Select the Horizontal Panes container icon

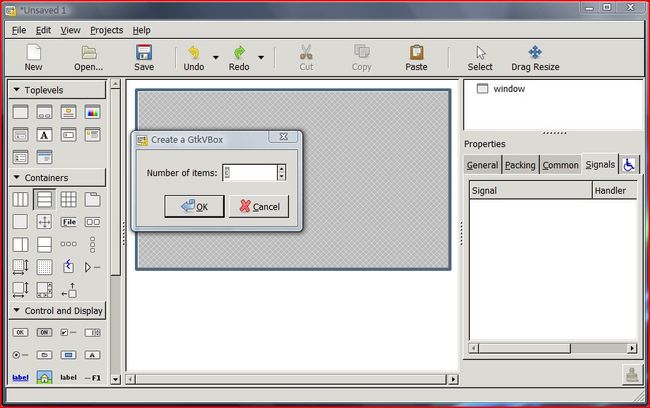20,245
